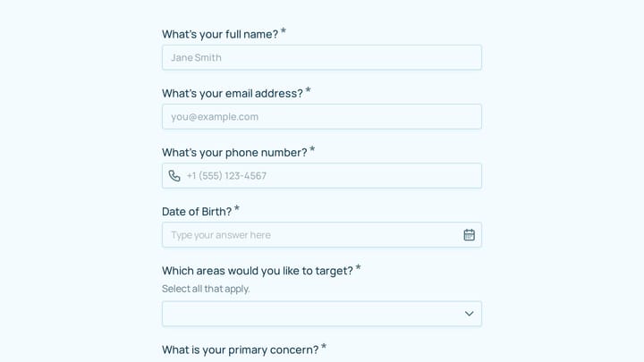Image resolution: width=644 pixels, height=362 pixels.
Task: Click into the +1 (555) 123-4567 field
Action: 322,176
